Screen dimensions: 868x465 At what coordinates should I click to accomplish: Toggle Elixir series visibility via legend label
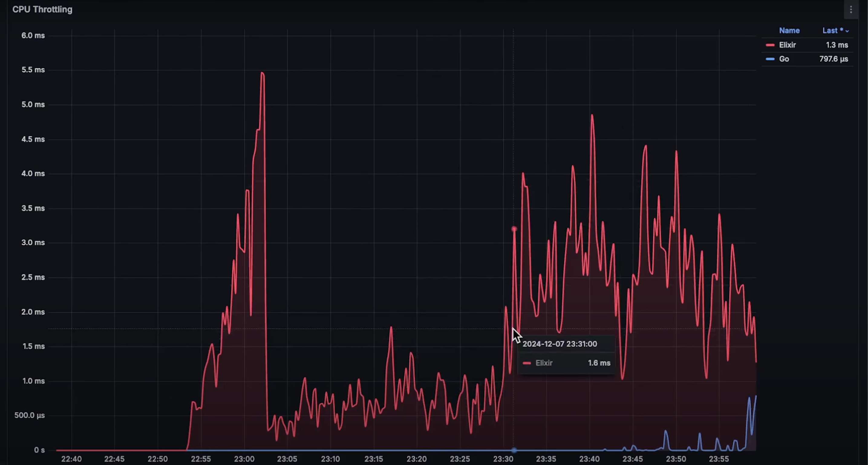click(787, 45)
